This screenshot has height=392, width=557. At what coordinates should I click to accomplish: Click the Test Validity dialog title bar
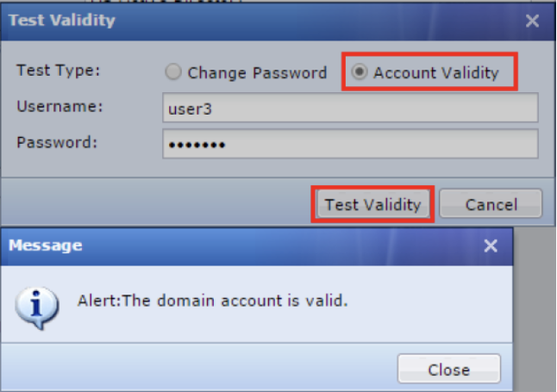pos(259,21)
